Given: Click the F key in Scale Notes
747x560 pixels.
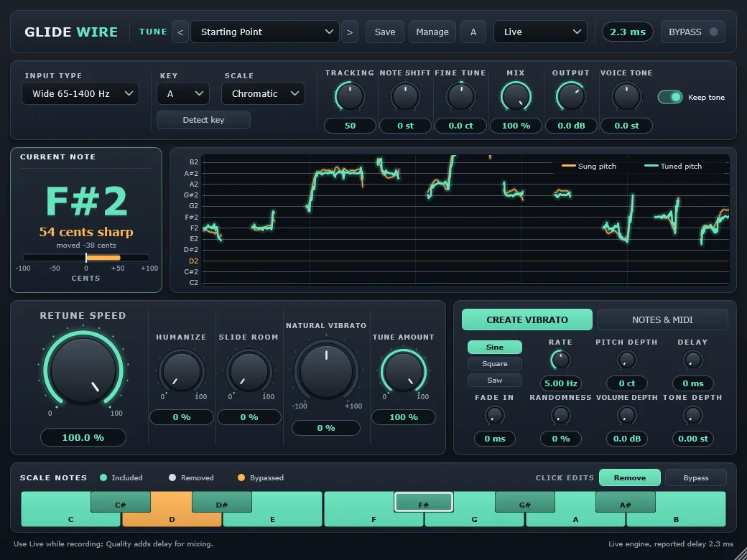Looking at the screenshot, I should point(373,519).
